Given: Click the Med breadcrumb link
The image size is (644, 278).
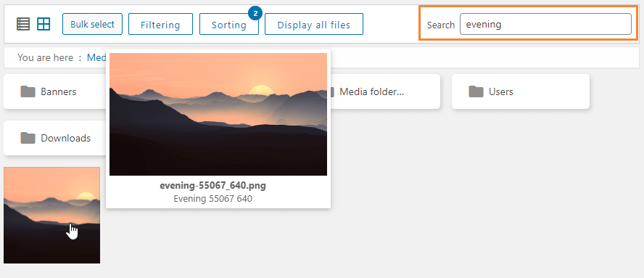Looking at the screenshot, I should [x=96, y=57].
